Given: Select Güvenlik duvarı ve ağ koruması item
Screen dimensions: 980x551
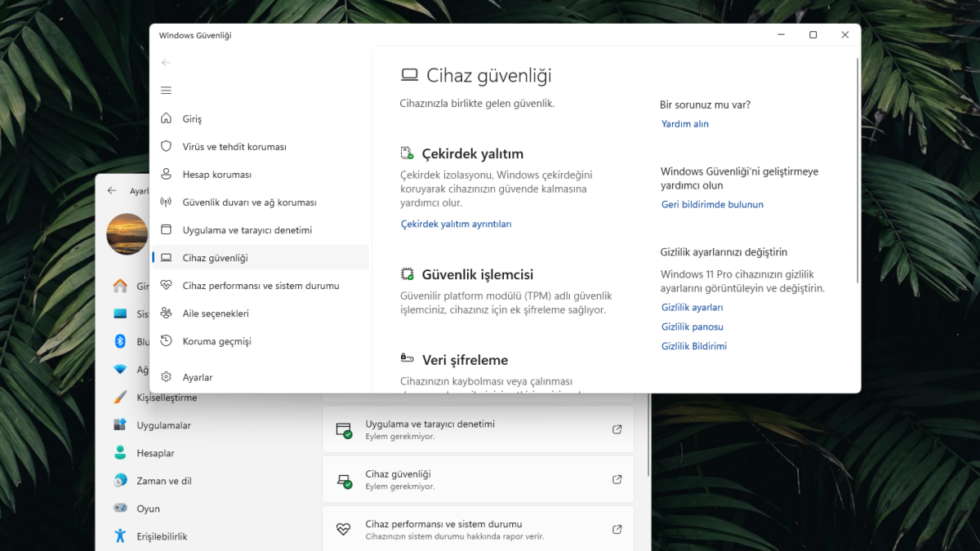Looking at the screenshot, I should [x=261, y=202].
